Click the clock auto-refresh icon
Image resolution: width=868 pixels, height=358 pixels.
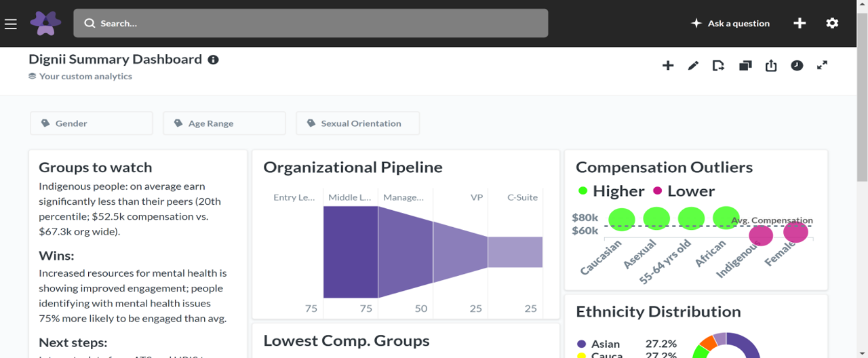(797, 66)
